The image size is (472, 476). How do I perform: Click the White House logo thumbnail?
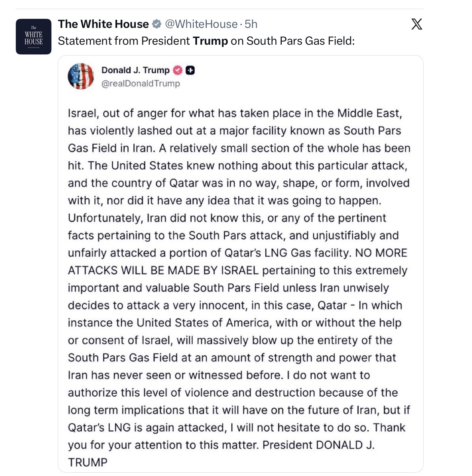point(33,35)
